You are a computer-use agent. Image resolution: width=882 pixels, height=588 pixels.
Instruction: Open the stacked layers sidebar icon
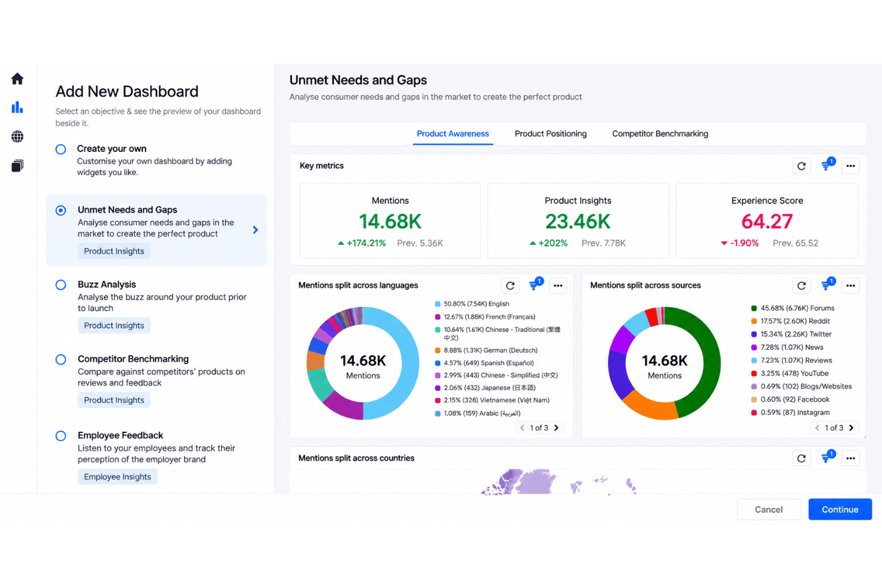coord(17,166)
